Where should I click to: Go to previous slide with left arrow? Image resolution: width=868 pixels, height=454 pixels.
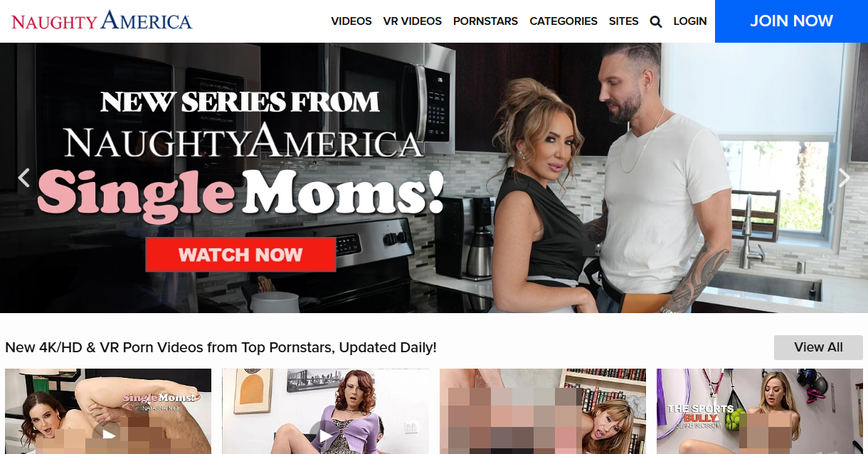coord(23,178)
